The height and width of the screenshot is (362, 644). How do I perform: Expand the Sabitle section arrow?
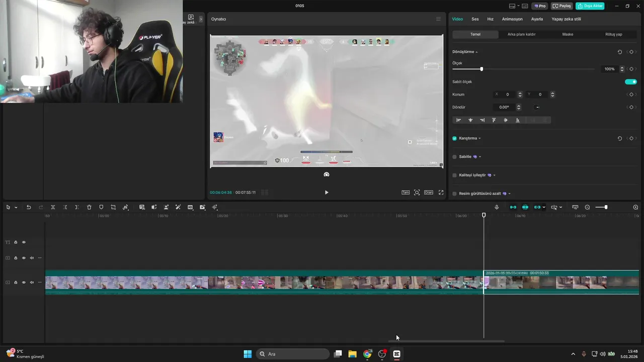tap(480, 157)
